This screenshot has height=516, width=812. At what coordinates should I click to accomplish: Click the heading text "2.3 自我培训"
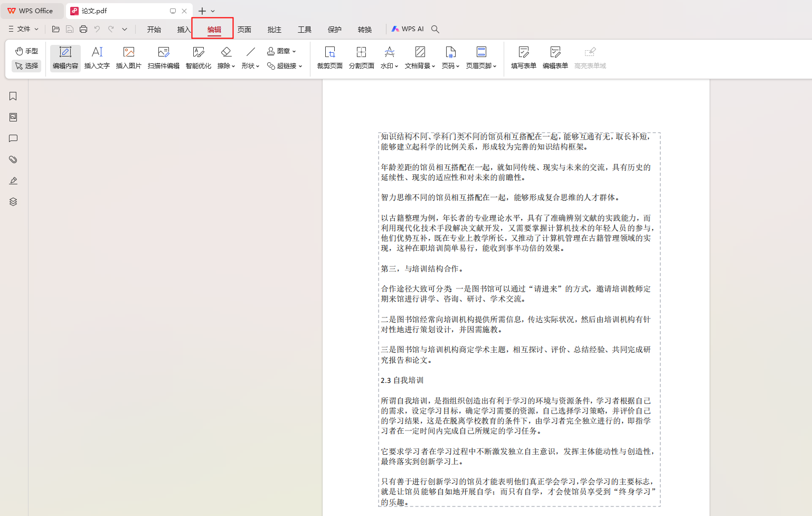(402, 380)
